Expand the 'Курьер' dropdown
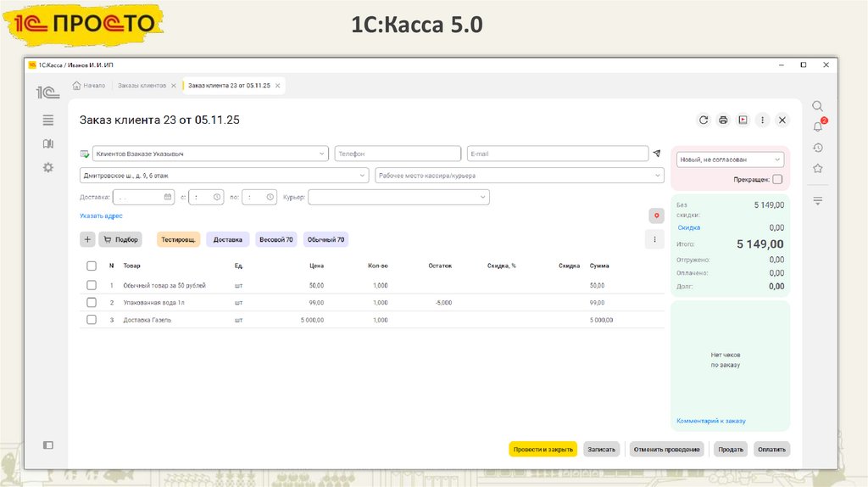Screen dimensions: 868x487 pos(482,197)
